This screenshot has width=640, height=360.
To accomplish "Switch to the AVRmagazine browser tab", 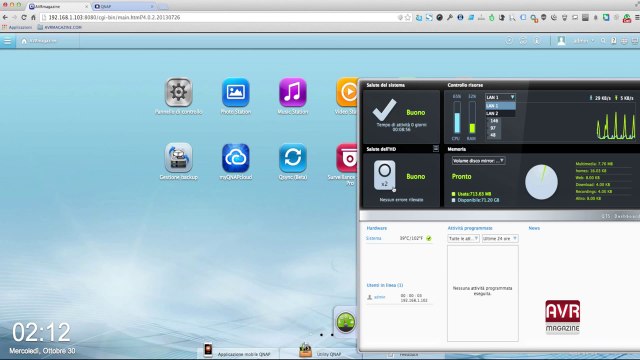I will [x=58, y=7].
